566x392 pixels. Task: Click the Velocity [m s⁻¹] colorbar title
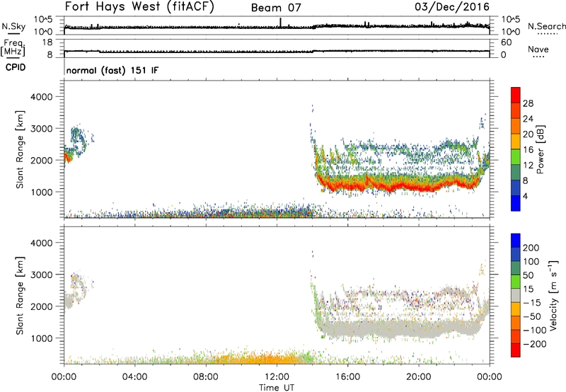[553, 295]
